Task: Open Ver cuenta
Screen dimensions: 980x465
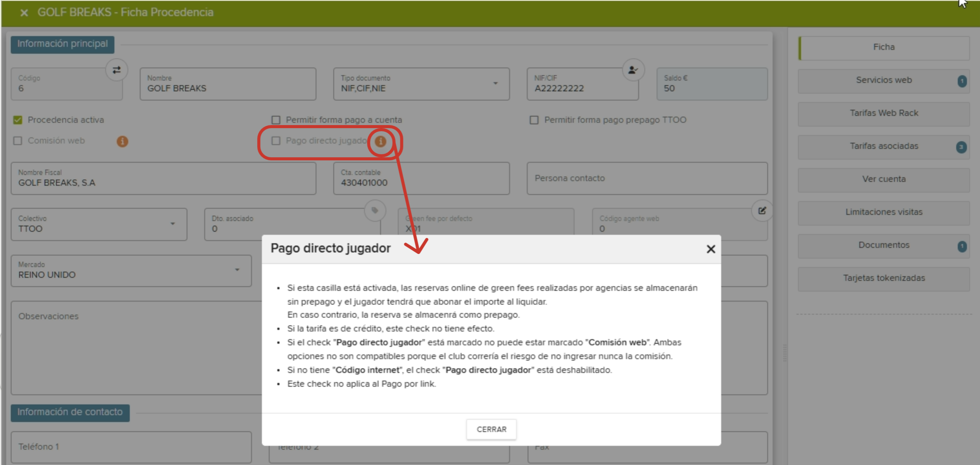Action: 884,180
